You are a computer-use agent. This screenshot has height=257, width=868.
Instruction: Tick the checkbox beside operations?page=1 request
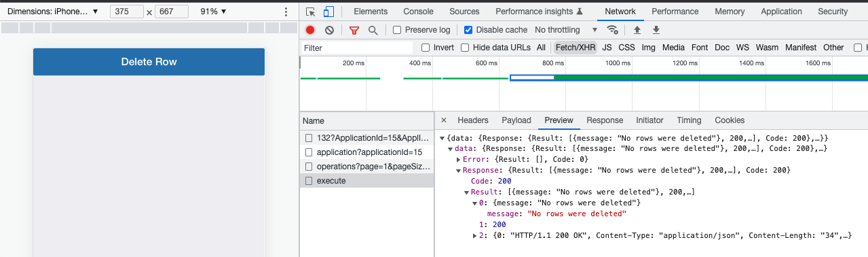coord(309,167)
